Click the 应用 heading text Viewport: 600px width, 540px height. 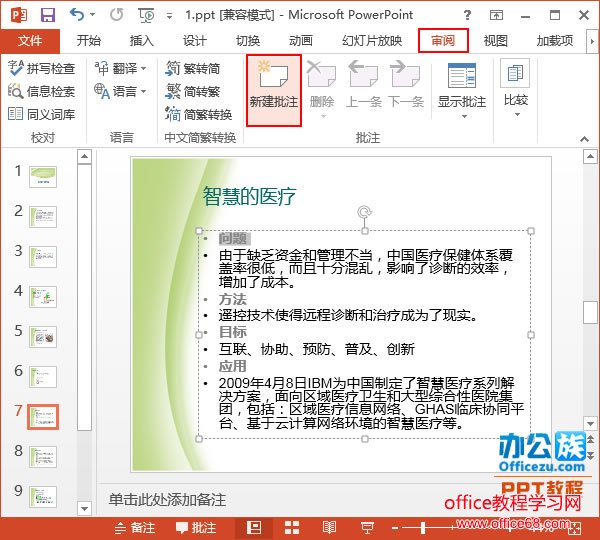tap(233, 366)
